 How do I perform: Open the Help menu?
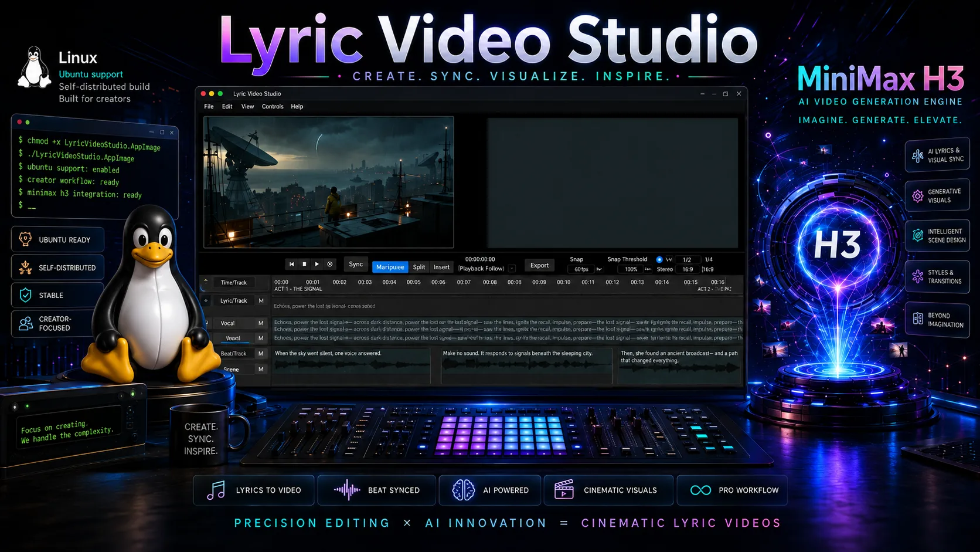(x=297, y=107)
